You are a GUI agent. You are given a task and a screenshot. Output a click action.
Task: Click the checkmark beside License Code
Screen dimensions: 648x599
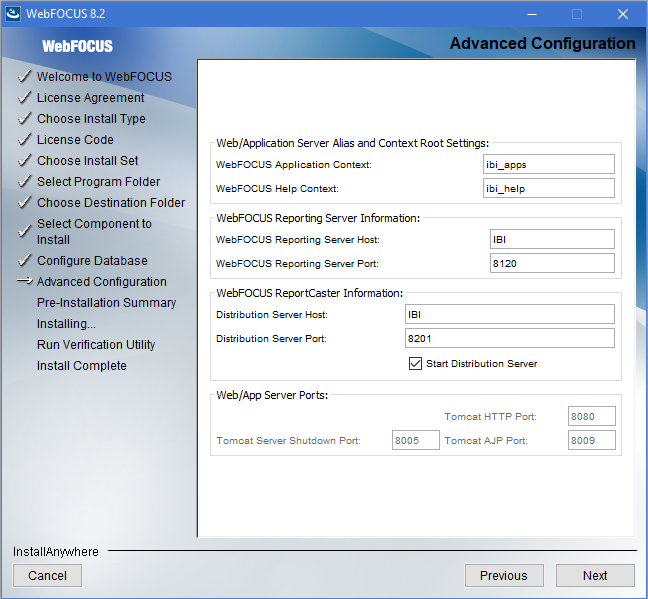click(x=24, y=139)
